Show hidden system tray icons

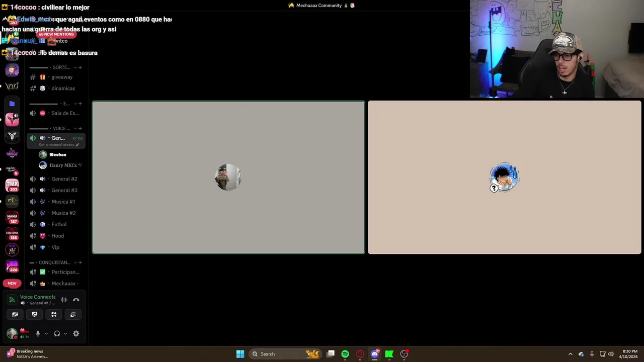click(x=570, y=354)
